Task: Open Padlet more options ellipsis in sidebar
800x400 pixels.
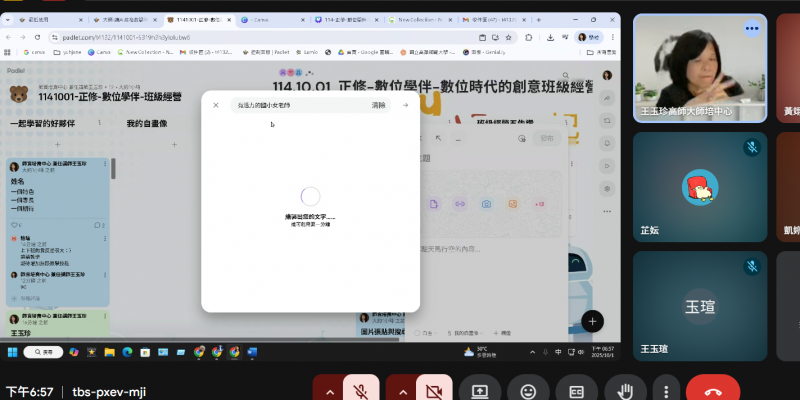Action: pos(607,211)
